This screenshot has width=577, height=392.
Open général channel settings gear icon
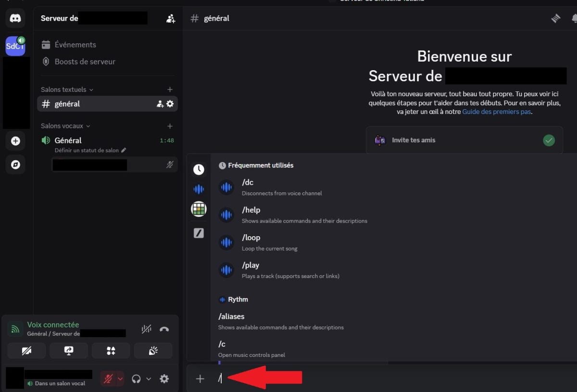point(170,104)
